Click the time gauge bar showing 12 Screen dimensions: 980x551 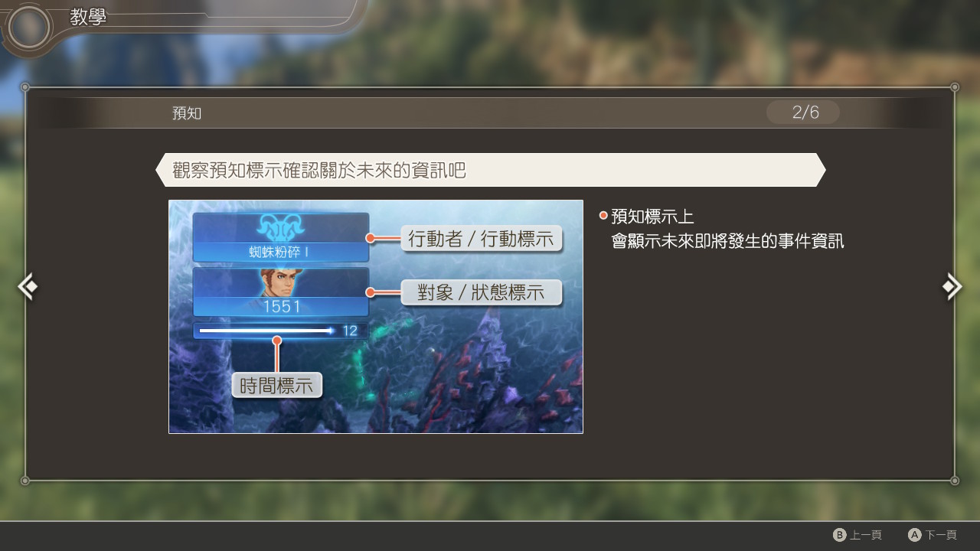click(280, 331)
